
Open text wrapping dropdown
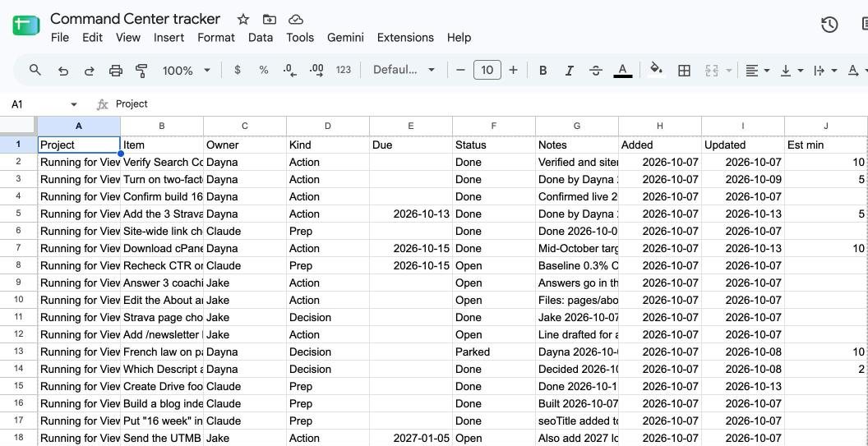click(824, 71)
